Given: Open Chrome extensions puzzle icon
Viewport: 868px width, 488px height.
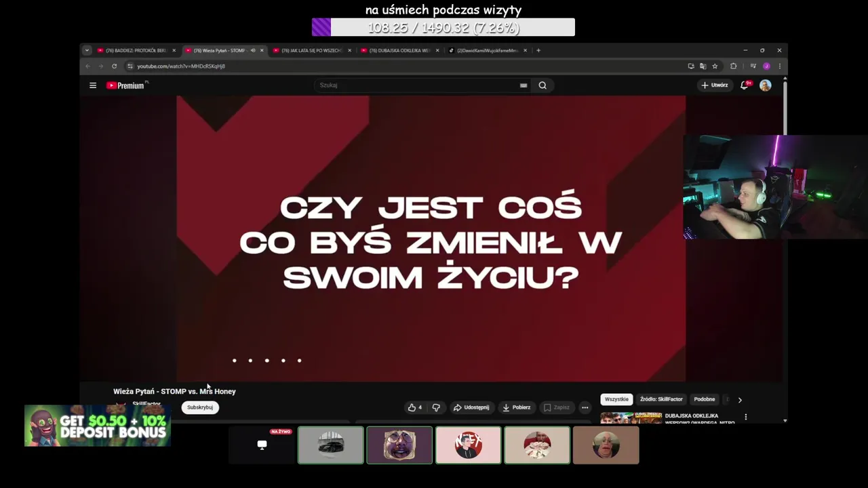Looking at the screenshot, I should [x=733, y=66].
